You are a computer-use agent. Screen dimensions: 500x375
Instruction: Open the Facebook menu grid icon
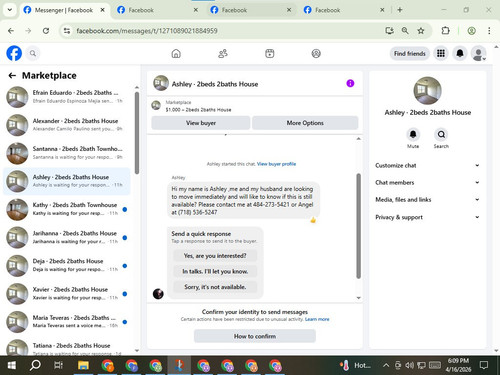(x=441, y=53)
